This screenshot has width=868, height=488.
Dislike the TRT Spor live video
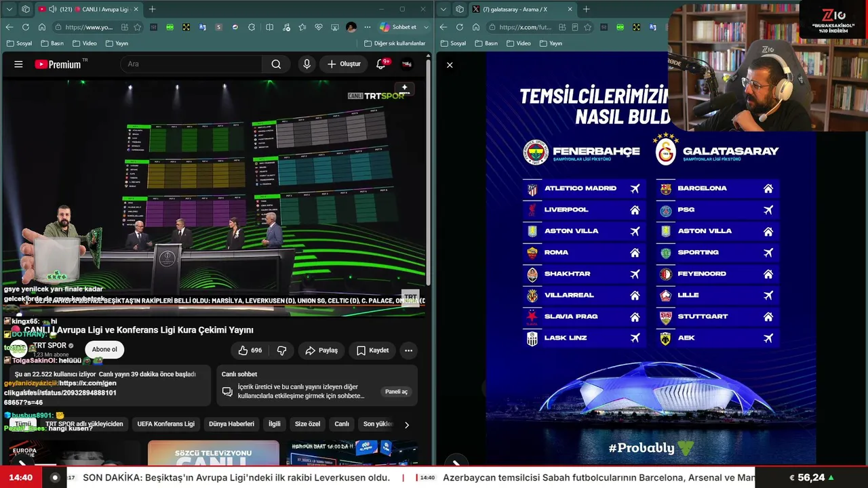click(x=282, y=350)
